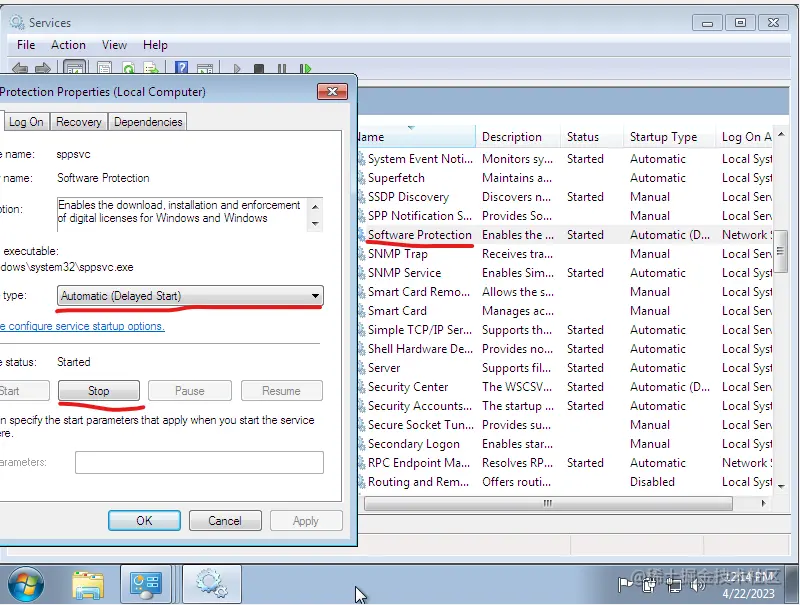Select the Software Protection service row
The height and width of the screenshot is (605, 800).
565,235
